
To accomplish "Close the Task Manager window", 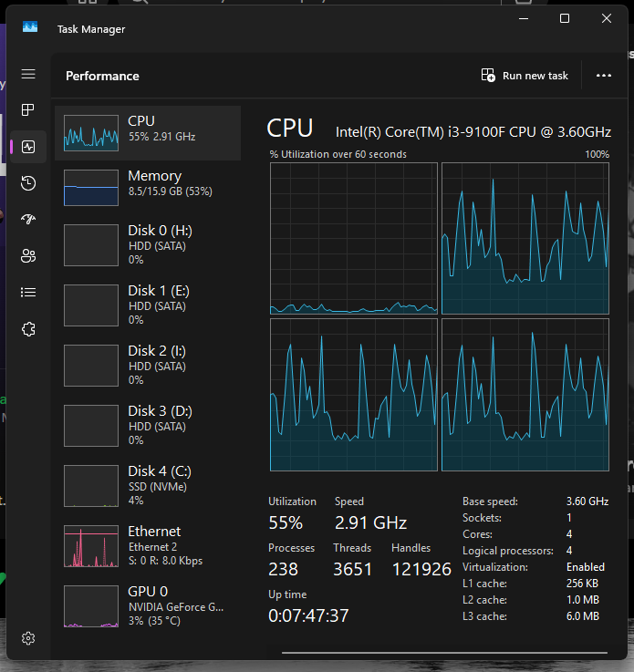I will [x=606, y=18].
